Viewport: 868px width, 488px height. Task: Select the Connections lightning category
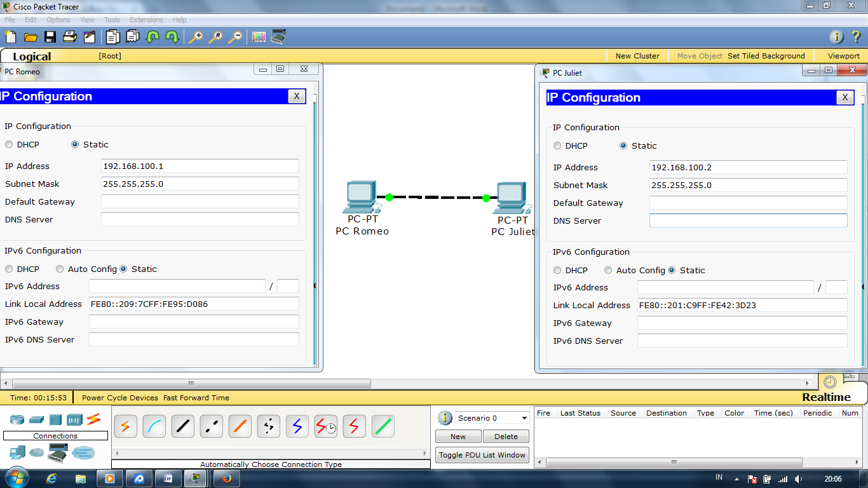(x=94, y=419)
